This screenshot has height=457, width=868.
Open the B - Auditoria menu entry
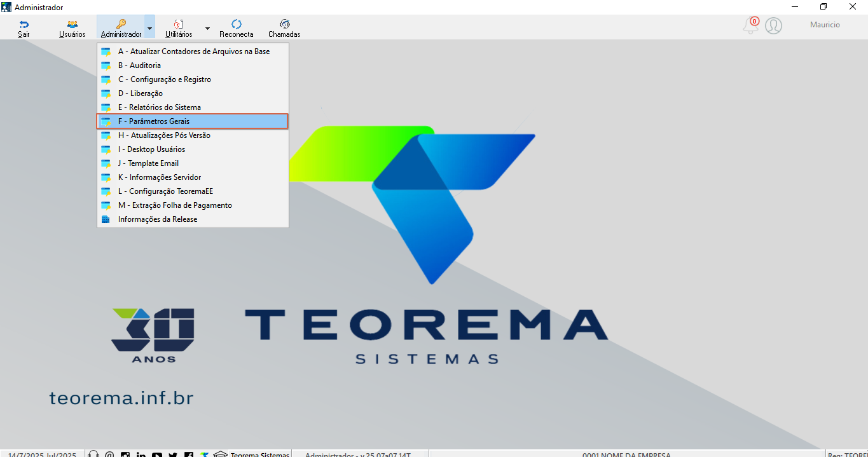[193, 65]
